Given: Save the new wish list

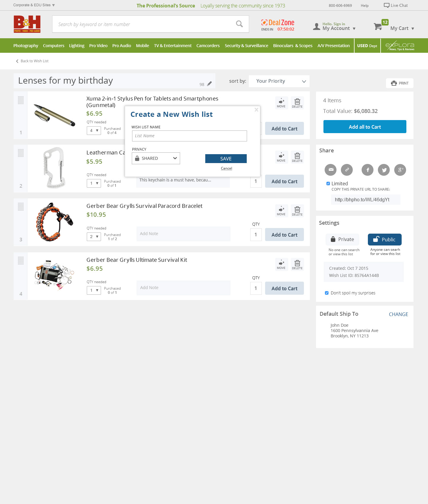Looking at the screenshot, I should (226, 159).
